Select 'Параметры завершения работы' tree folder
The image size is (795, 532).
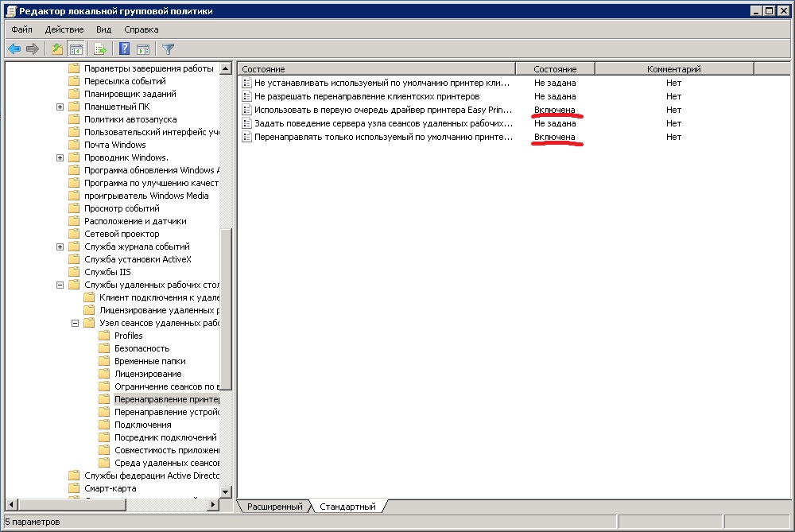149,68
